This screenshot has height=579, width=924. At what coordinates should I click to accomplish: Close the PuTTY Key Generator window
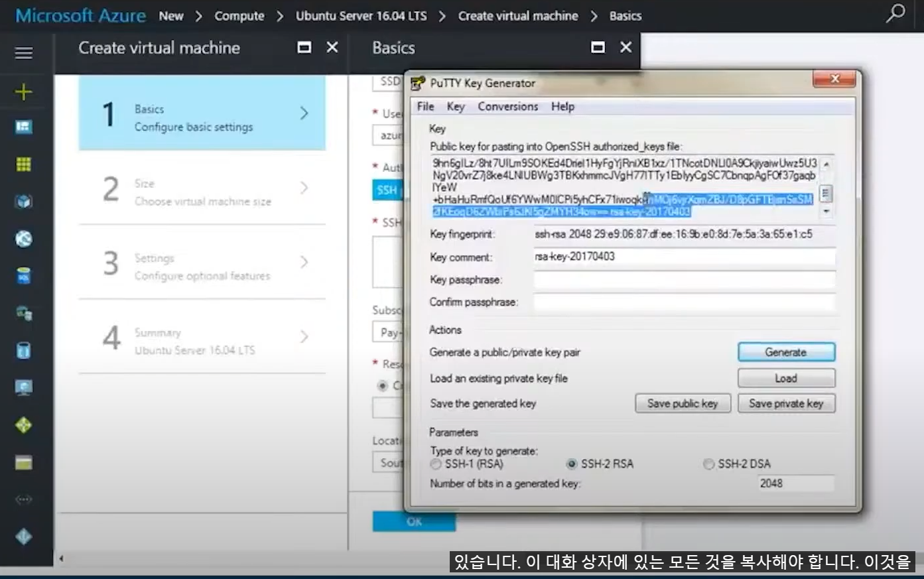point(835,79)
